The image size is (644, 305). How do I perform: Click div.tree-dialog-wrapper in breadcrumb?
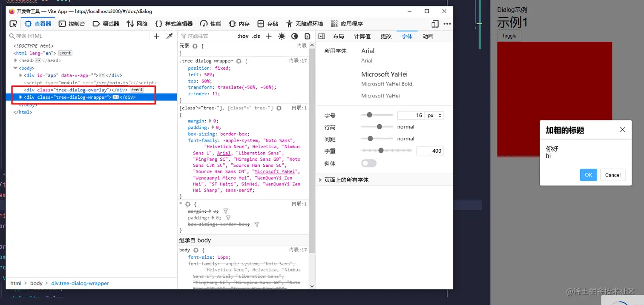pos(80,283)
